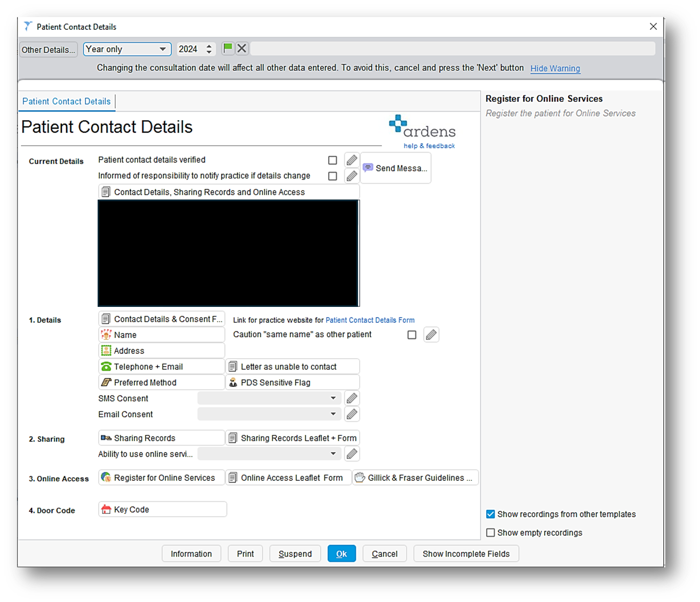Click pencil icon for Patient contact details verified

(x=352, y=160)
